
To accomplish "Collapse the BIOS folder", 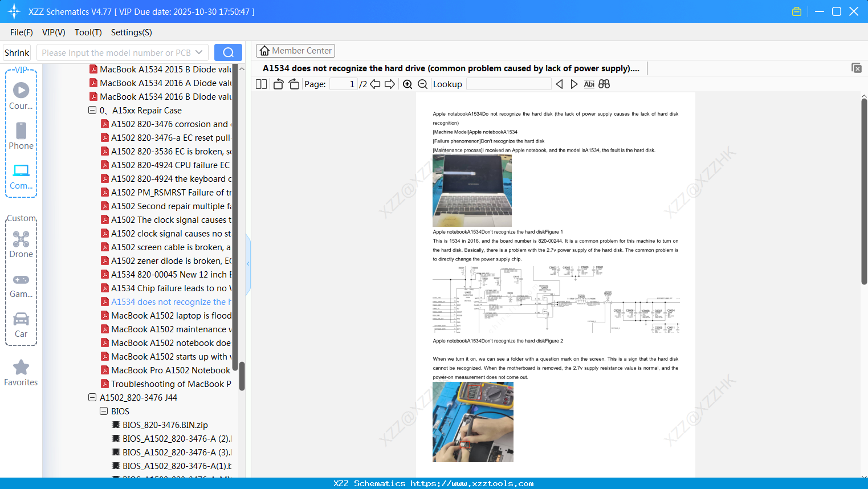I will tap(104, 411).
